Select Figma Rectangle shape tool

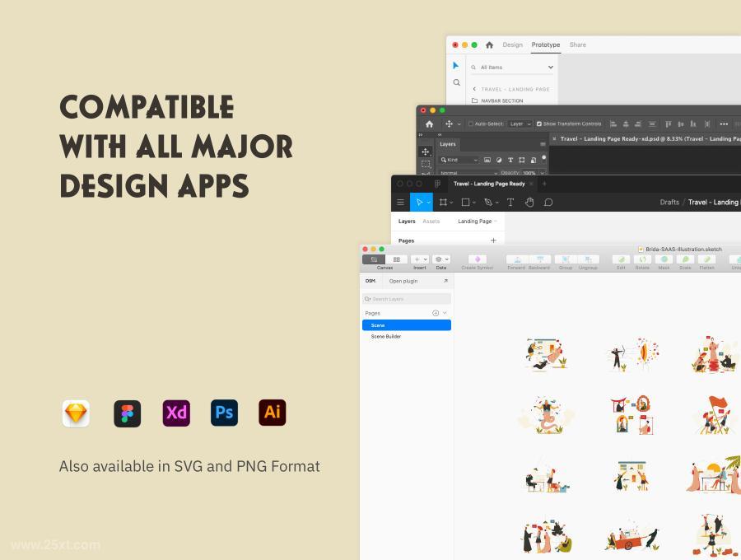(465, 203)
